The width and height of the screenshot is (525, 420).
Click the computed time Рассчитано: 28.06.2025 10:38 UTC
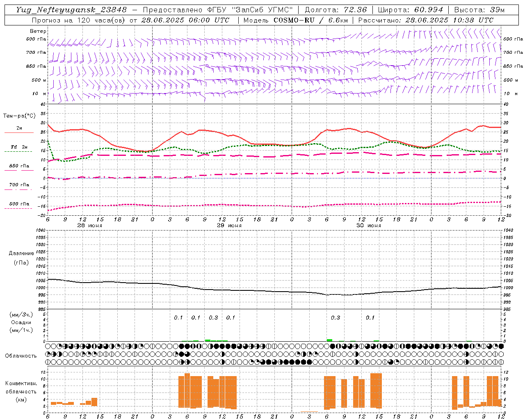(x=426, y=20)
